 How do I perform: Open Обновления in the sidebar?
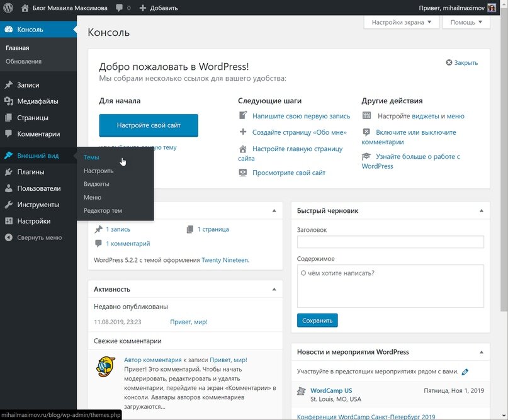point(23,61)
